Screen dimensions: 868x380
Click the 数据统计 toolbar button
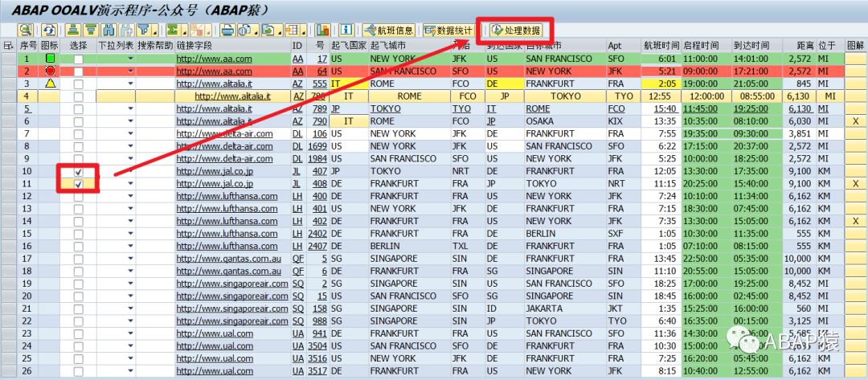(x=448, y=30)
